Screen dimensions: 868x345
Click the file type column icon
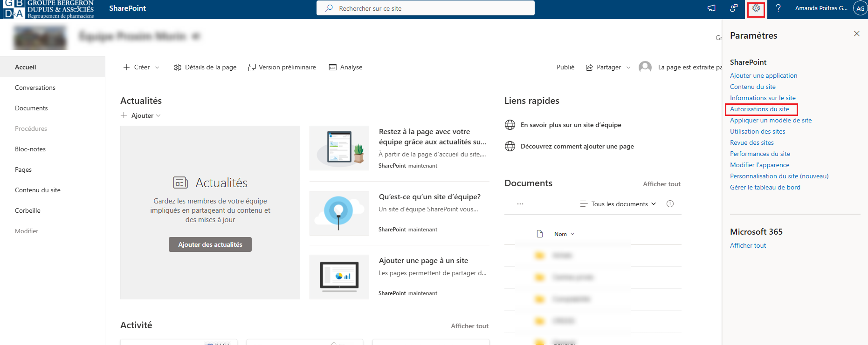coord(540,234)
